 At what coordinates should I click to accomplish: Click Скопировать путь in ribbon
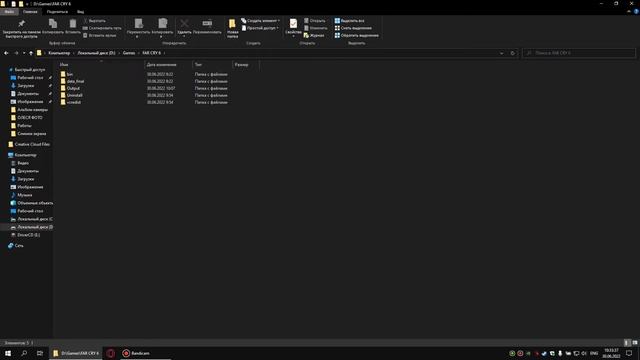[x=102, y=28]
